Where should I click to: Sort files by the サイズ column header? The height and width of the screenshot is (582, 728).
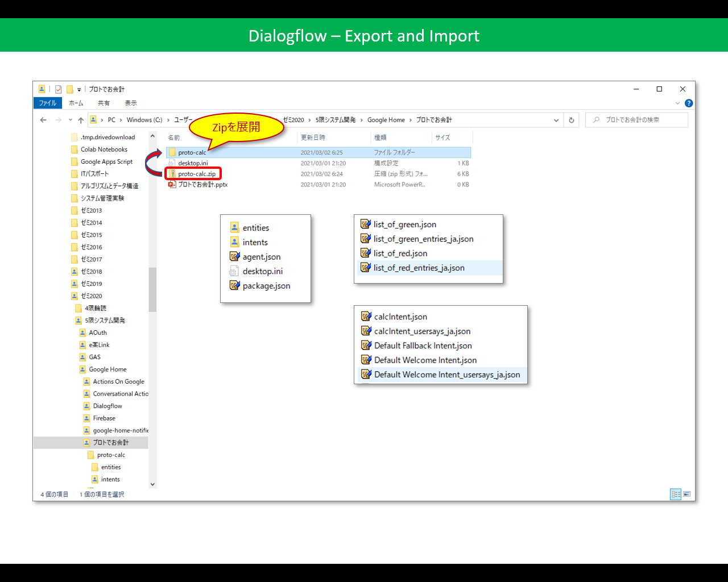tap(442, 138)
